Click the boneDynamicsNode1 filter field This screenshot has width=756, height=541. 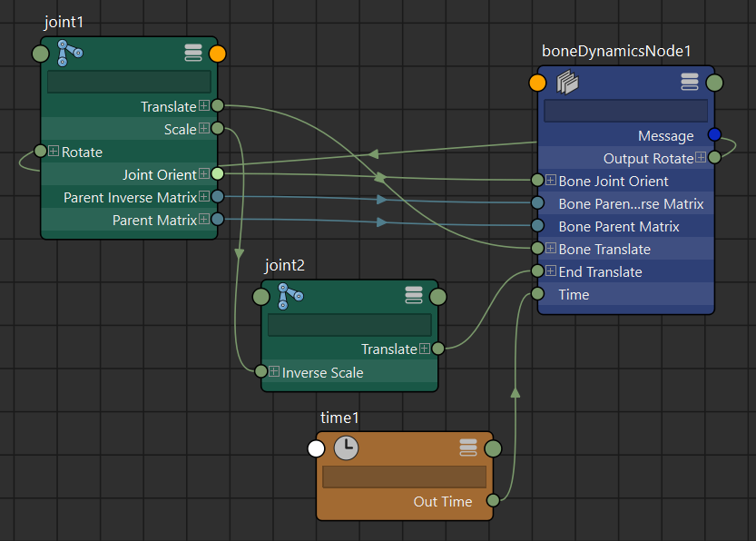click(625, 111)
